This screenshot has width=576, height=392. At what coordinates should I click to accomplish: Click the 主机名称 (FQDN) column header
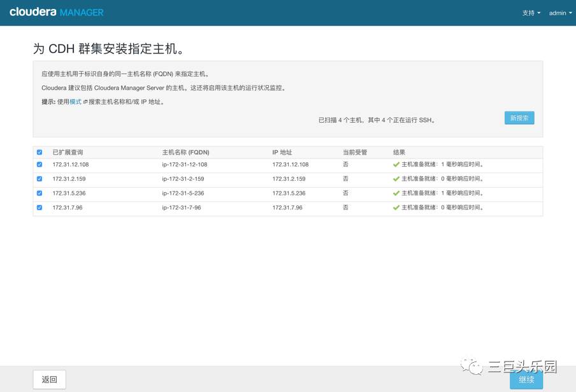(185, 152)
